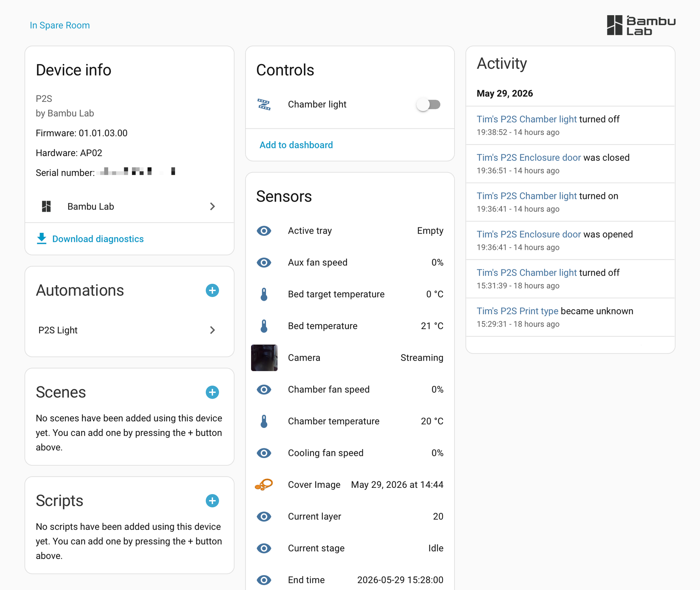The width and height of the screenshot is (700, 590).
Task: Open the Active tray sensor row label
Action: pyautogui.click(x=310, y=231)
